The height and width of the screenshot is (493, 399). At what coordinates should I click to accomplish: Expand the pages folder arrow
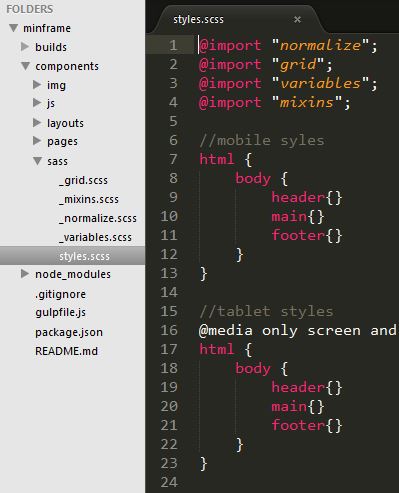pyautogui.click(x=37, y=141)
